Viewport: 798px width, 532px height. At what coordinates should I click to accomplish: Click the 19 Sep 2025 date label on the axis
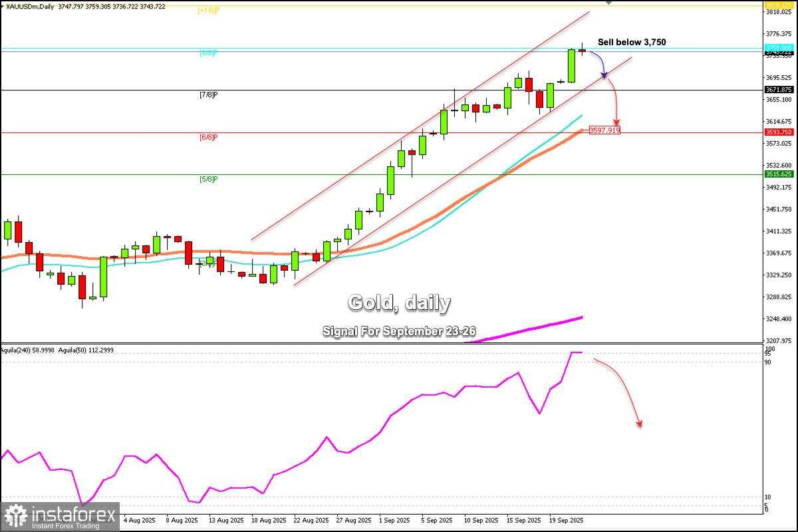tap(565, 521)
